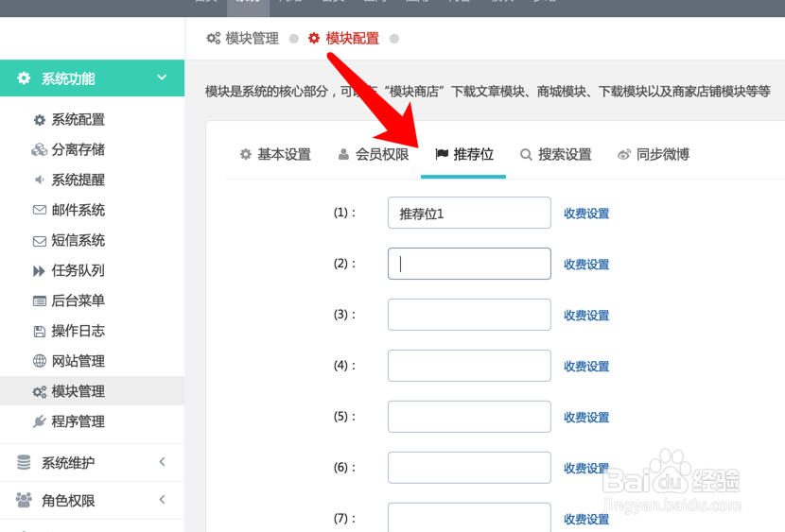The height and width of the screenshot is (532, 785).
Task: Click the 会员权限 tab user icon
Action: pyautogui.click(x=343, y=154)
